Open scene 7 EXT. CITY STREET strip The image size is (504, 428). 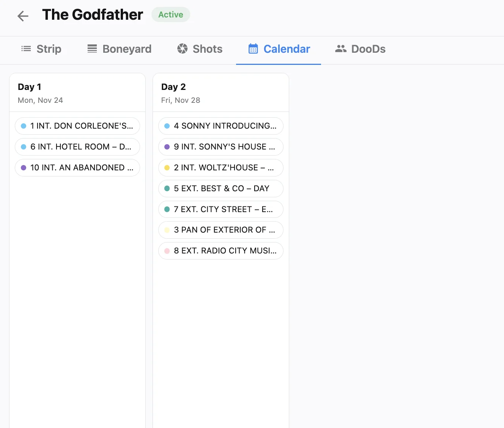pyautogui.click(x=221, y=209)
